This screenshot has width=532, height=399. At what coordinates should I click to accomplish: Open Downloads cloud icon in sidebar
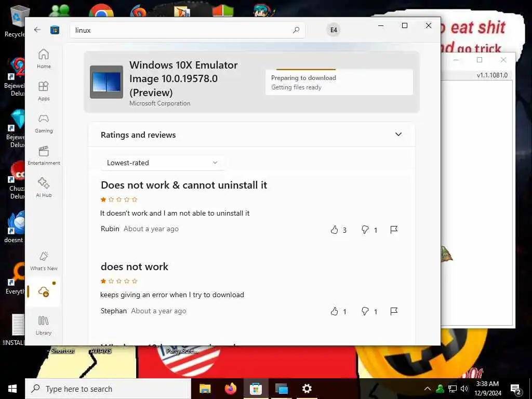pos(44,292)
